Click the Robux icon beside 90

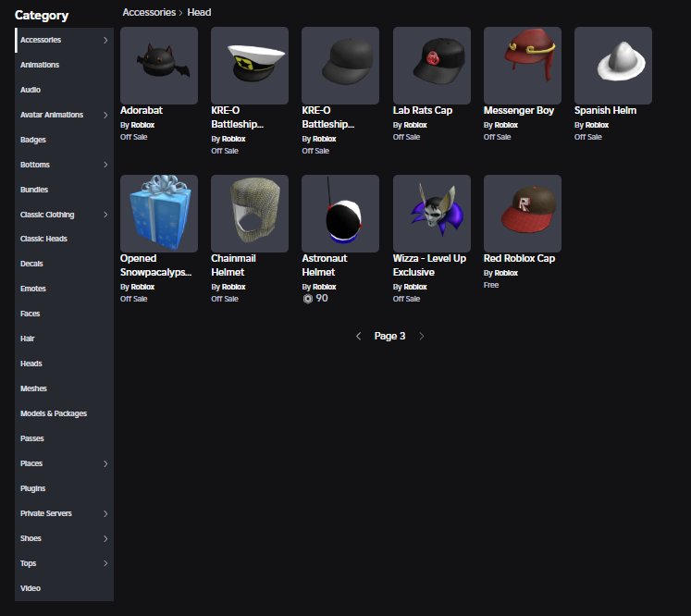308,299
